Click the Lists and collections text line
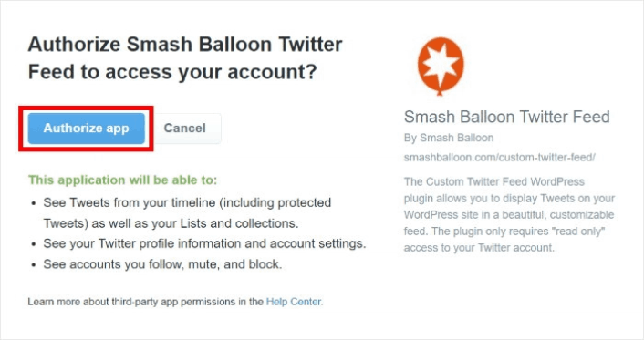The height and width of the screenshot is (340, 644). 171,223
